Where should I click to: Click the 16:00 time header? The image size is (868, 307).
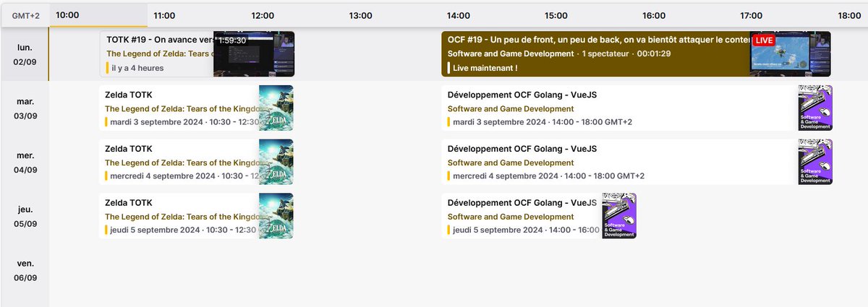pyautogui.click(x=653, y=15)
